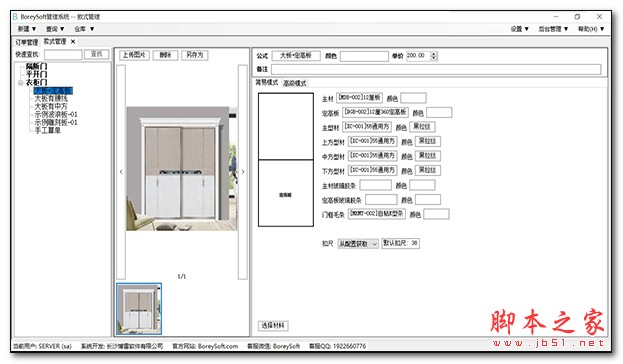Select the 手工算单 tree item

[48, 130]
